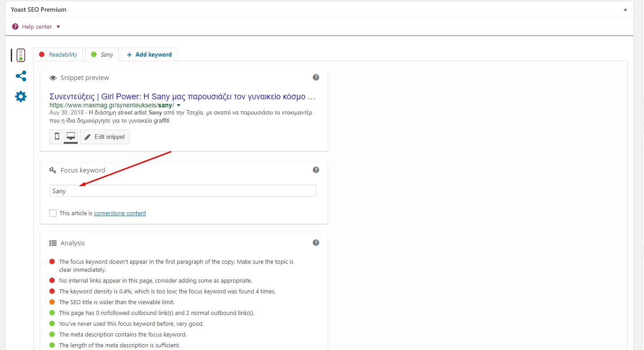Open the SEO traffic light content tab
Image resolution: width=644 pixels, height=350 pixels.
tap(20, 55)
